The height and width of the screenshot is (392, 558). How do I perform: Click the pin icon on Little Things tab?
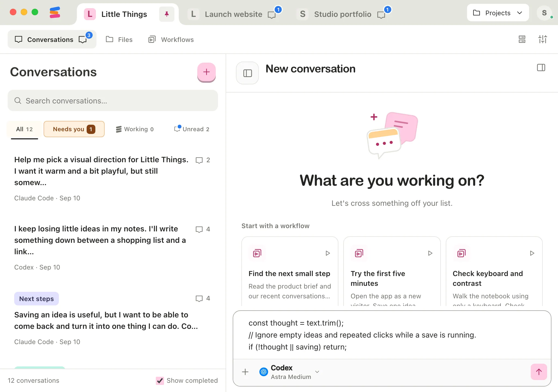[167, 14]
